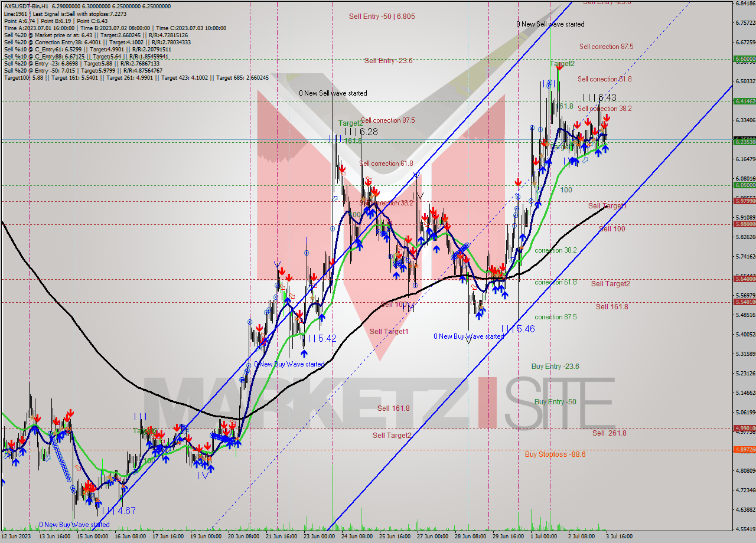This screenshot has height=543, width=756.
Task: Click the '3 Jul 16:00' date on time axis
Action: [618, 537]
